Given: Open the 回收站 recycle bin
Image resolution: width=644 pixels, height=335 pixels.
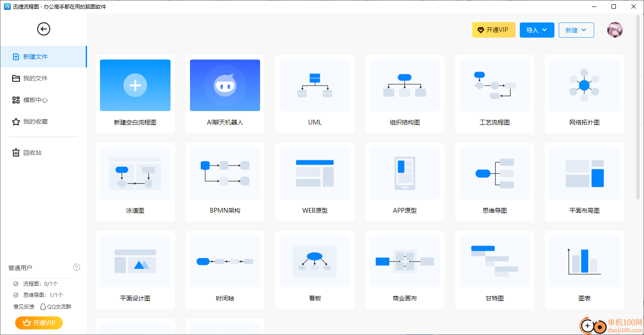Looking at the screenshot, I should (x=43, y=153).
